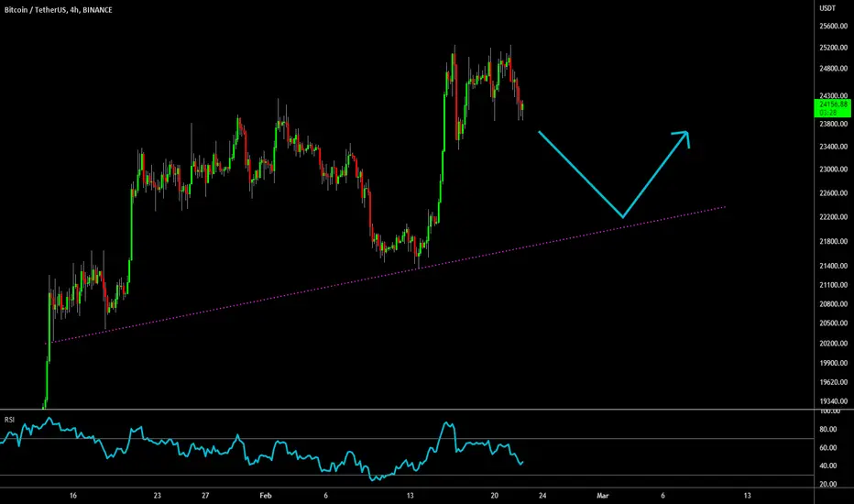The width and height of the screenshot is (854, 504).
Task: Click the 25600.00 price axis label
Action: click(x=833, y=27)
